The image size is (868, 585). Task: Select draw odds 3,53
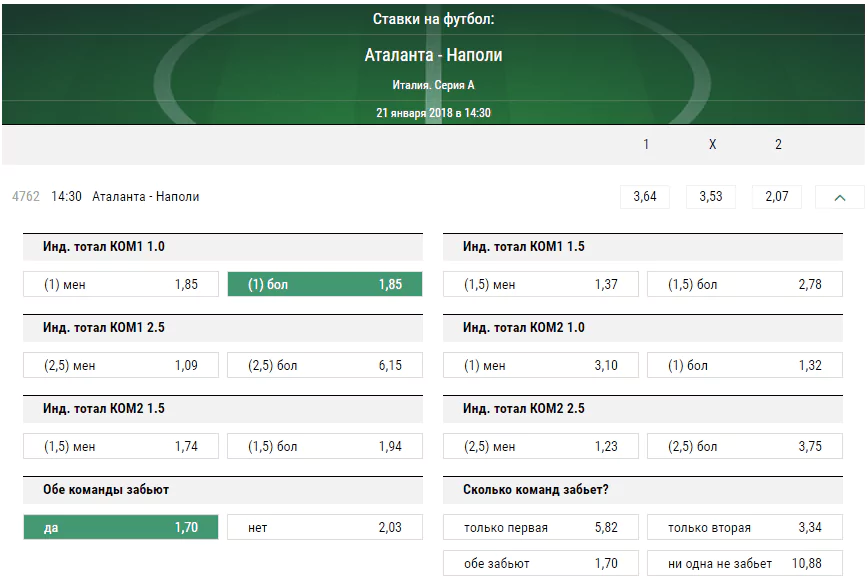pyautogui.click(x=711, y=197)
